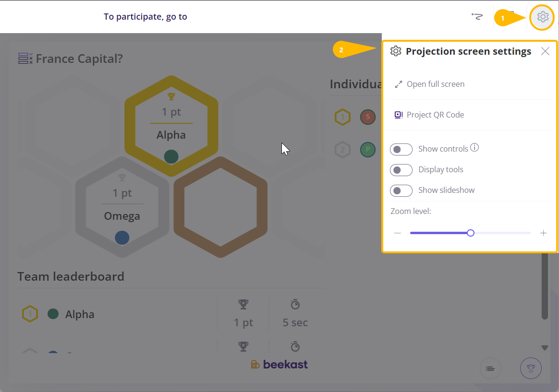
Task: Open the settings gear icon
Action: coord(542,17)
